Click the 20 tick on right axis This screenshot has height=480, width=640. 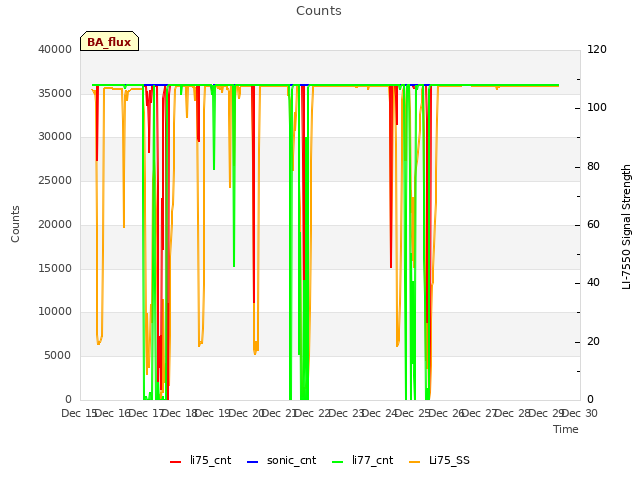593,341
